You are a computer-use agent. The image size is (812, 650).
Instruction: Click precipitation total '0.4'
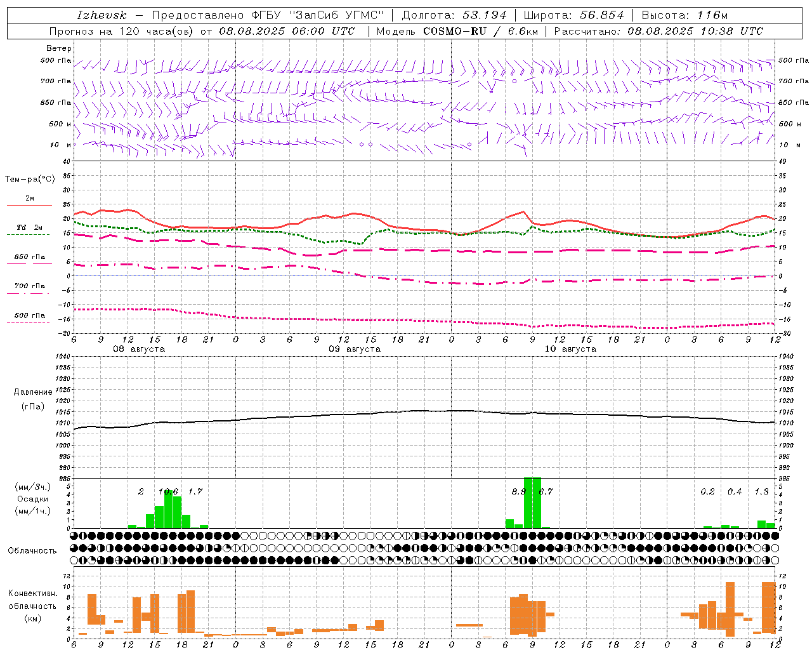735,491
